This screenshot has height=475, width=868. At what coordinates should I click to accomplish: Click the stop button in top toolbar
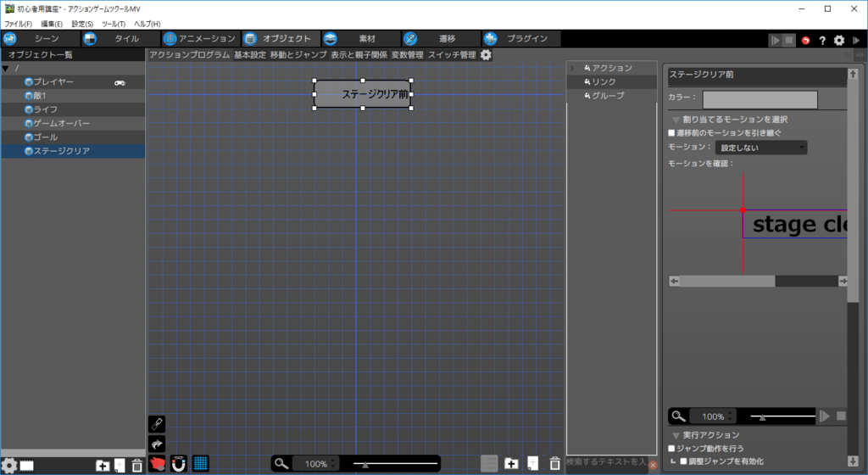[789, 41]
